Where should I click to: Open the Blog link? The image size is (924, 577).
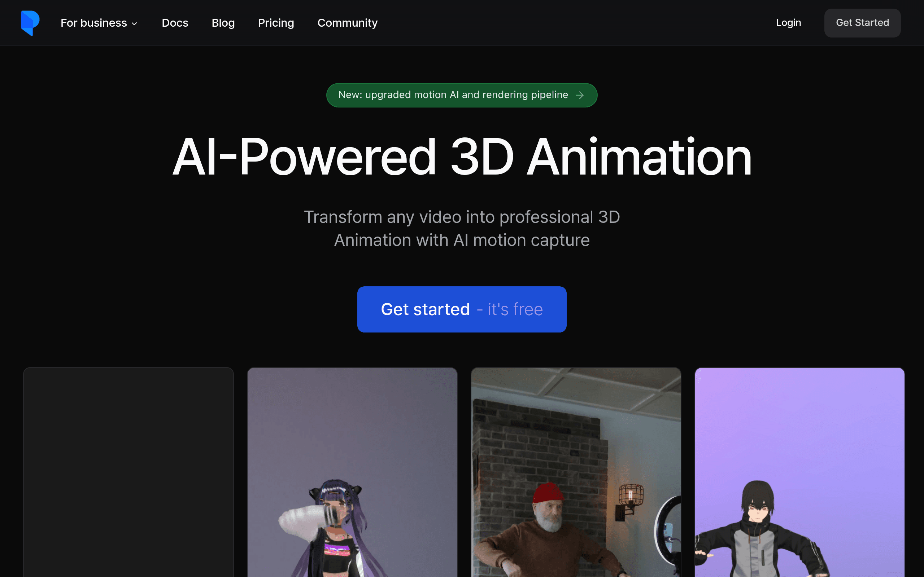(223, 23)
